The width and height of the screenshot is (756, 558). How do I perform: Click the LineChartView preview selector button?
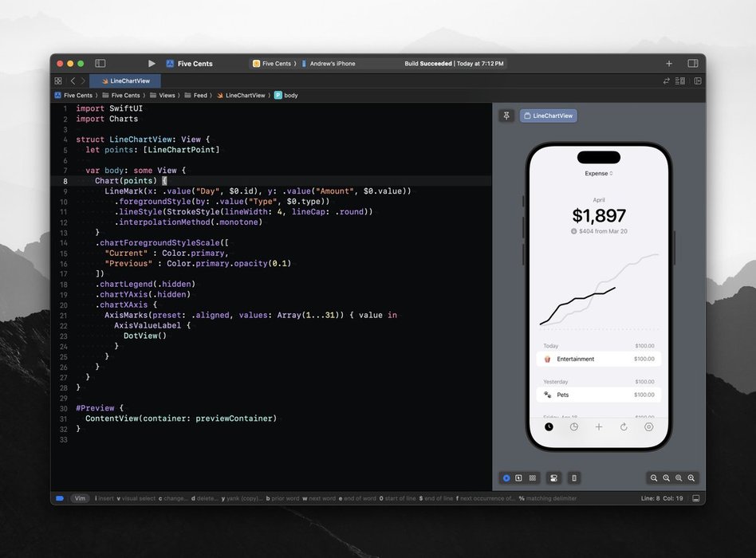click(x=549, y=116)
